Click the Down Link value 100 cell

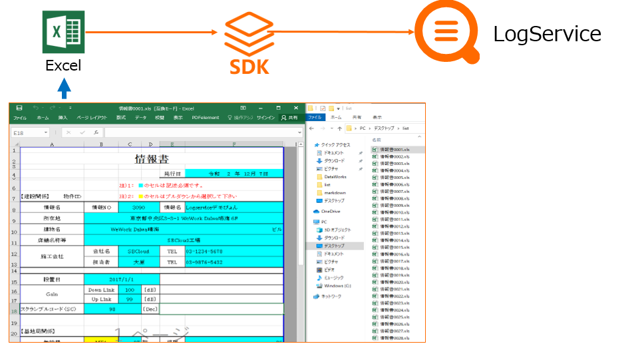[x=130, y=289]
